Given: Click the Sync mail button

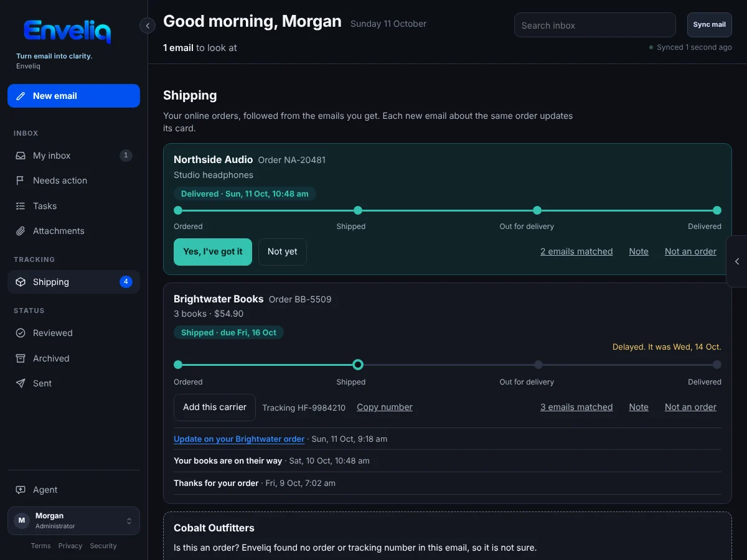Looking at the screenshot, I should click(x=710, y=25).
